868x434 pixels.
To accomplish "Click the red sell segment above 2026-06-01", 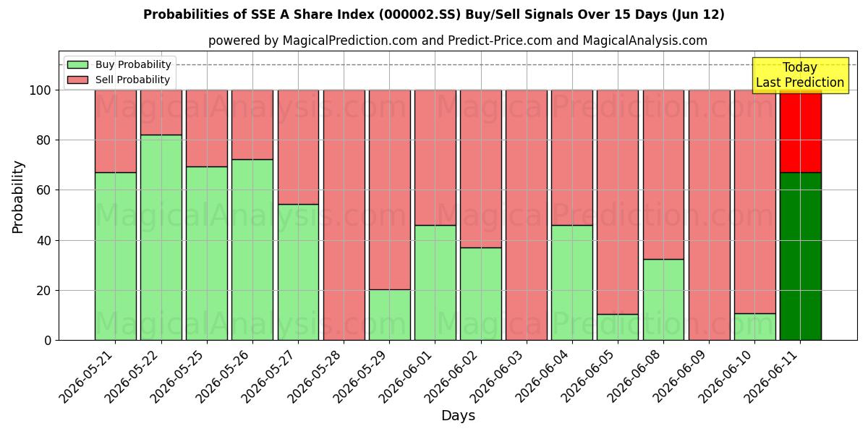I will [x=435, y=158].
